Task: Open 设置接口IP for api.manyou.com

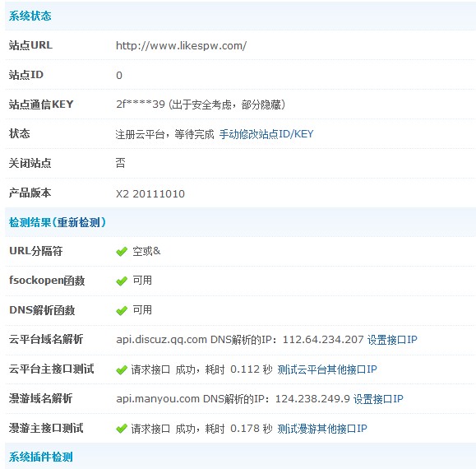Action: 378,399
